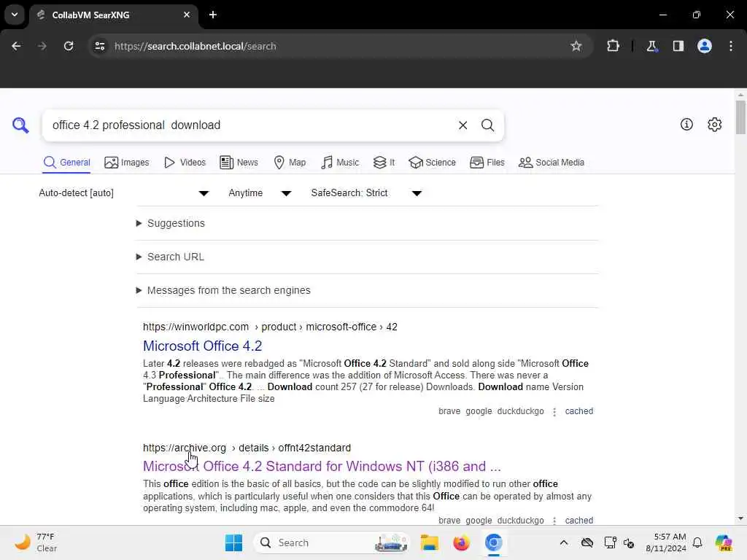This screenshot has height=560, width=747.
Task: Click the SearXNG magnifier logo icon
Action: coord(20,125)
